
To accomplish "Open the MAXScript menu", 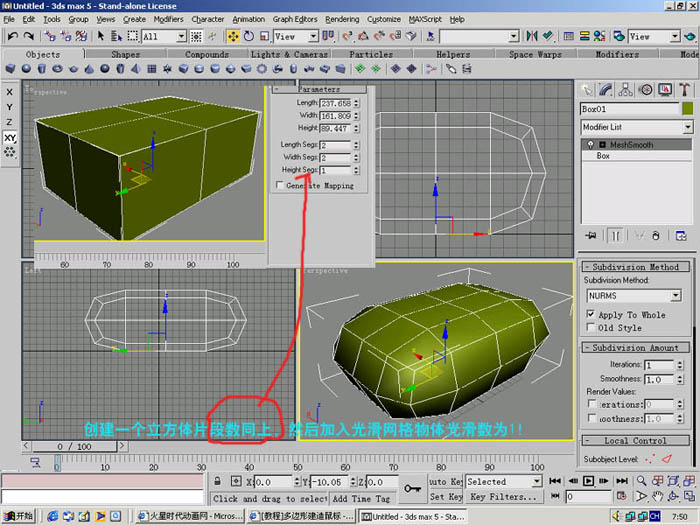I will click(425, 19).
